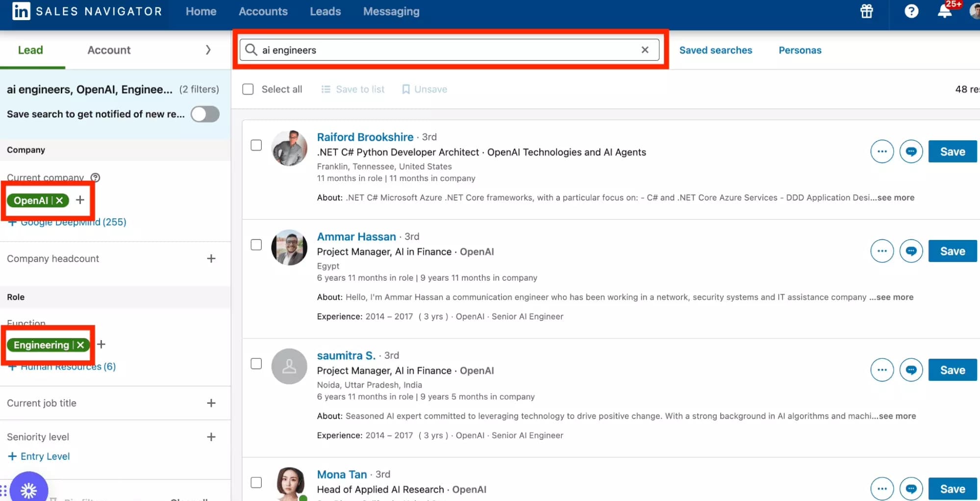
Task: Expand Ammar Hassan's About with see more
Action: tap(895, 297)
